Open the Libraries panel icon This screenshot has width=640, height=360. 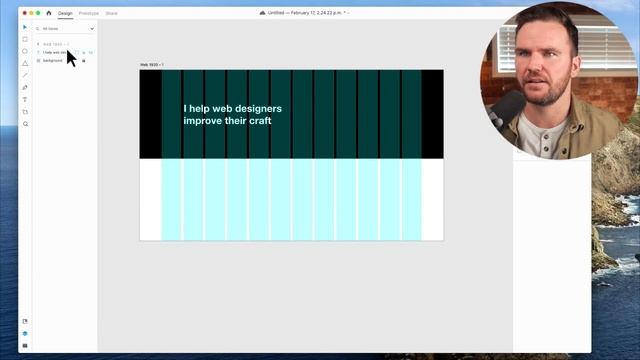click(25, 322)
